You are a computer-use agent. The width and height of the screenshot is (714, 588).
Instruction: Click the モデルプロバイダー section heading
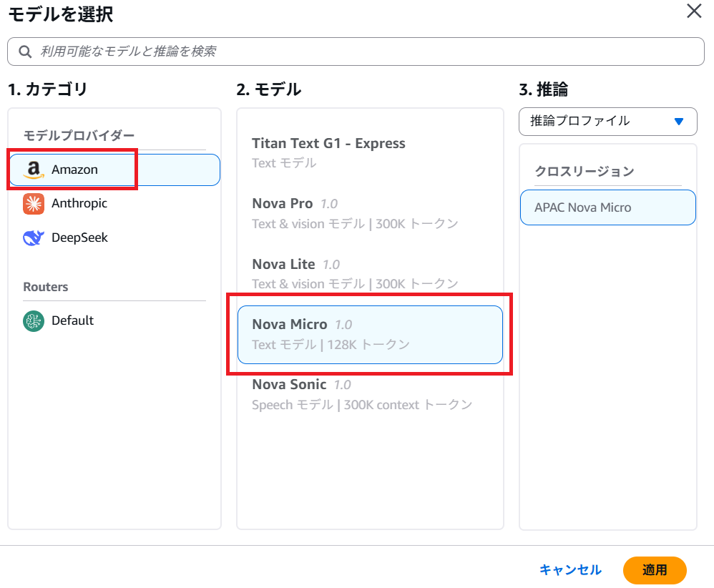click(x=79, y=135)
